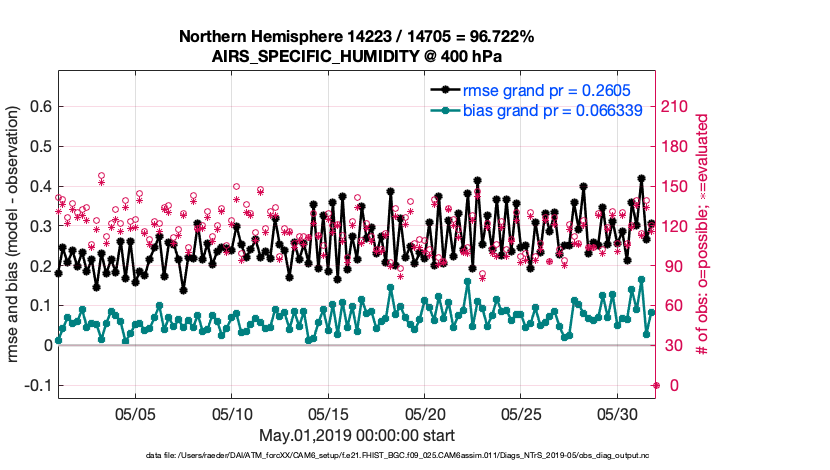Screen dimensions: 830x470
Task: Click the 05/05 x-axis tick label
Action: coord(136,412)
